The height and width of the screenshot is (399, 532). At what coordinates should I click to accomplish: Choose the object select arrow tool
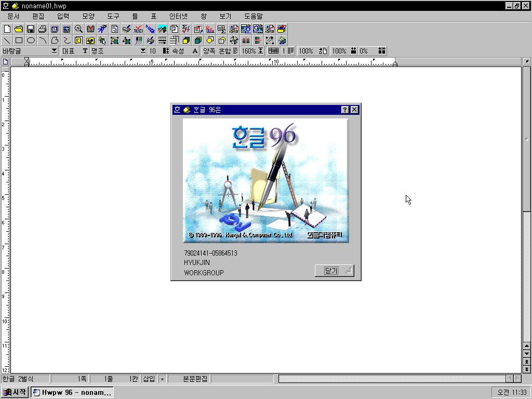point(102,41)
